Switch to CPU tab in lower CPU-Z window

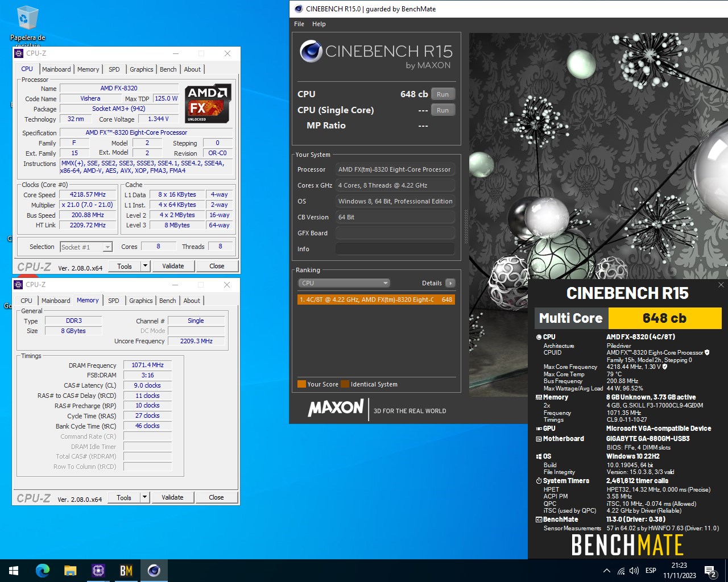pos(27,301)
